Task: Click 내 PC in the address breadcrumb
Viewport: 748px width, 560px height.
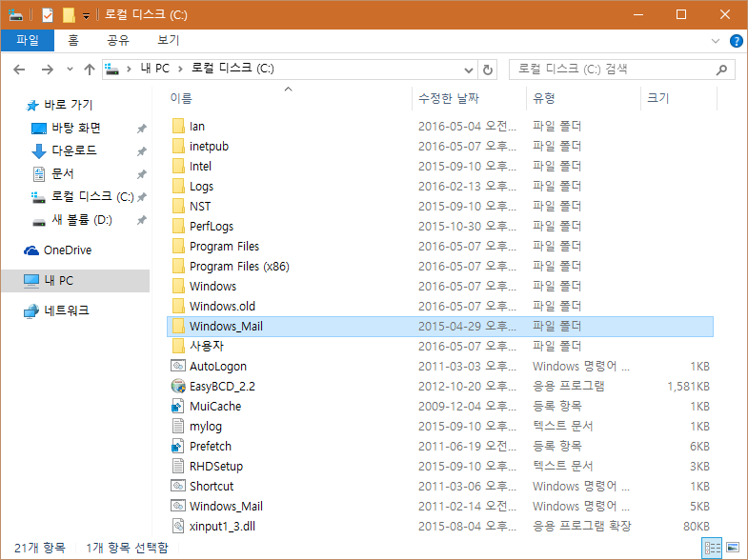Action: point(153,70)
